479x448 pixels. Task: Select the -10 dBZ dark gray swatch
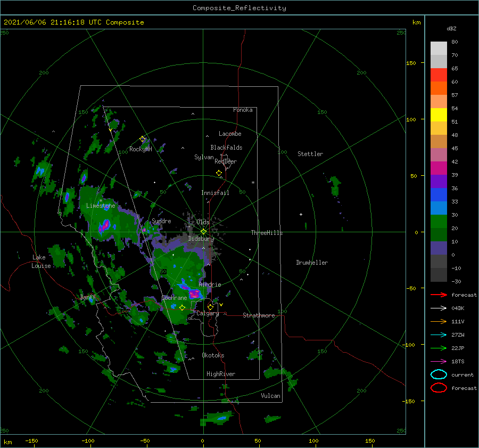coord(439,275)
